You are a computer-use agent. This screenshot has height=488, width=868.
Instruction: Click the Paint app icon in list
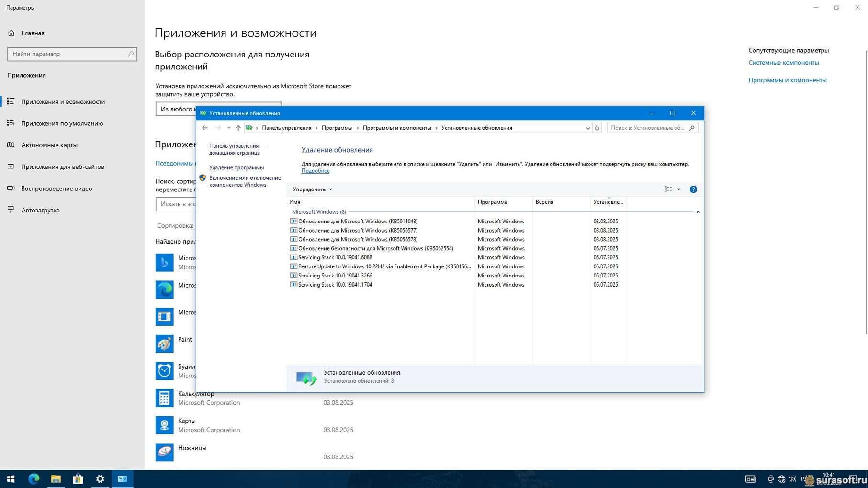[x=164, y=344]
